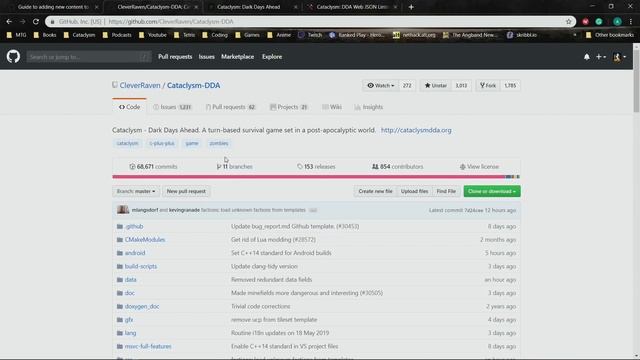The width and height of the screenshot is (640, 360).
Task: Expand the latest commit message ellipsis
Action: pos(313,210)
